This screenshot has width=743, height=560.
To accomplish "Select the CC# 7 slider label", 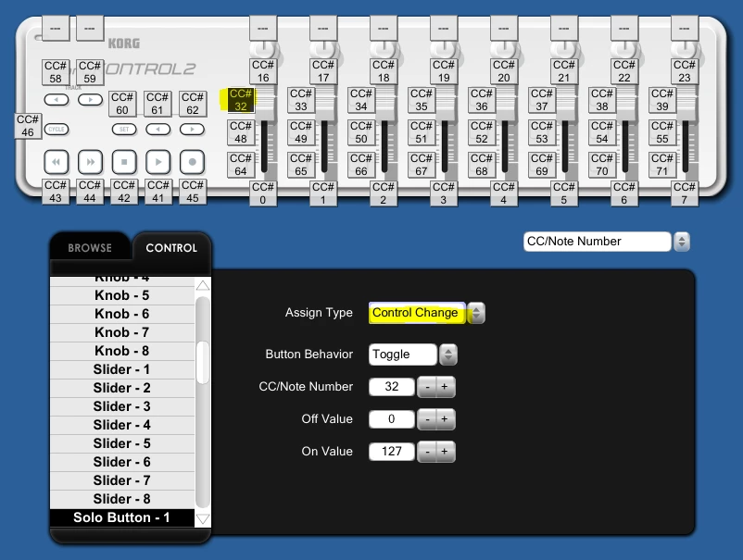I will click(x=685, y=193).
